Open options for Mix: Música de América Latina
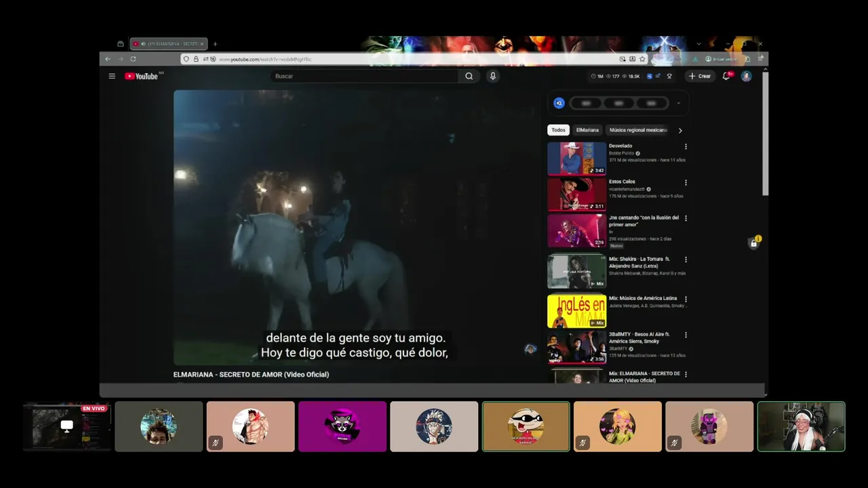Viewport: 868px width, 488px height. point(686,299)
